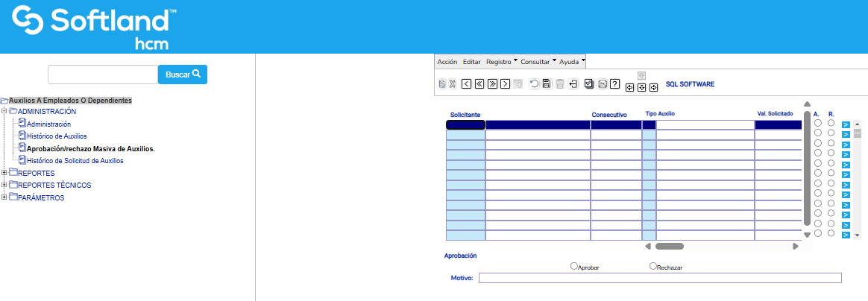Click the down arrow box icon
This screenshot has height=301, width=868.
point(641,88)
